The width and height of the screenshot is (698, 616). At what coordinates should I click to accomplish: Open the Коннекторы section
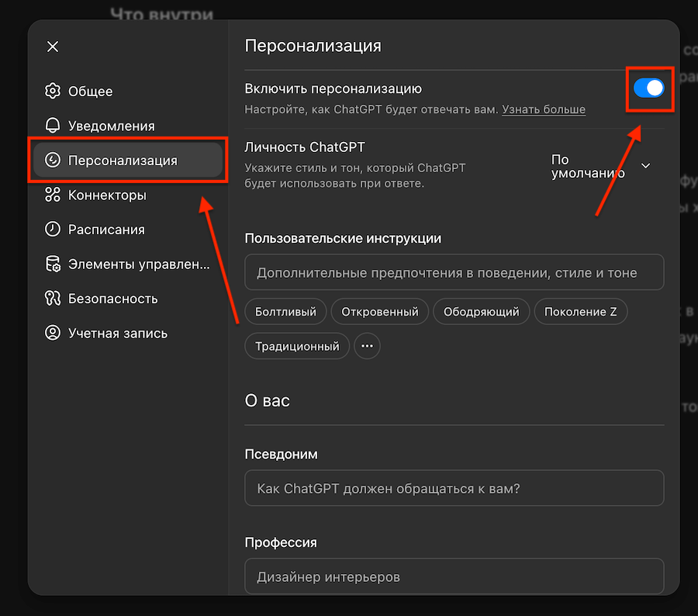[128, 195]
